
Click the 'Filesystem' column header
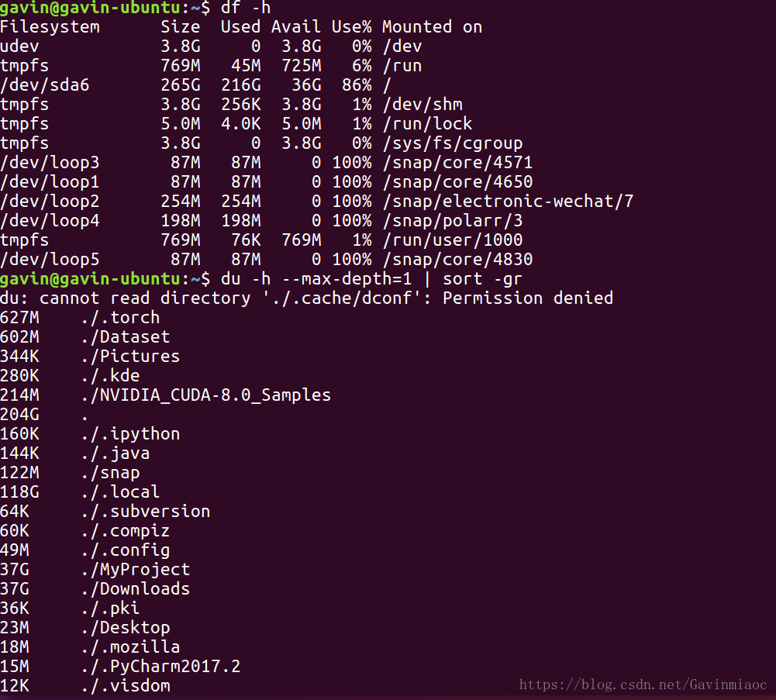(x=50, y=27)
